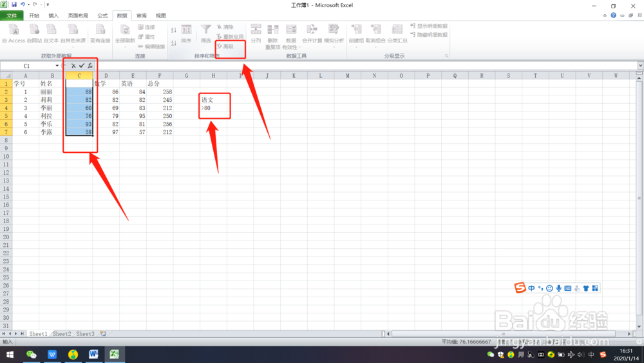Click the Undo icon in quick access toolbar

tap(23, 5)
